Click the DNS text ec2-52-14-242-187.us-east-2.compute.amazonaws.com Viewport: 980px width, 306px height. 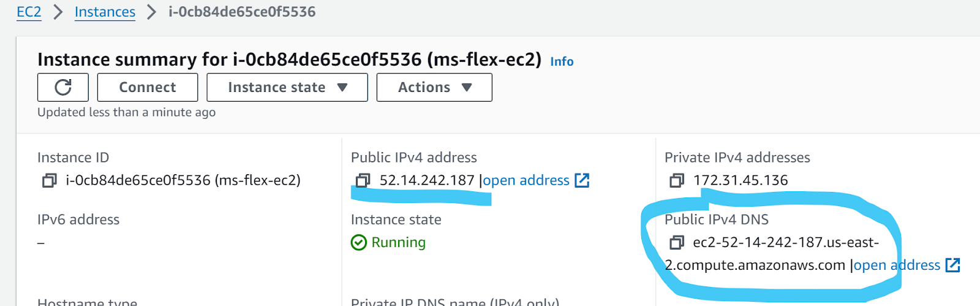[x=772, y=253]
